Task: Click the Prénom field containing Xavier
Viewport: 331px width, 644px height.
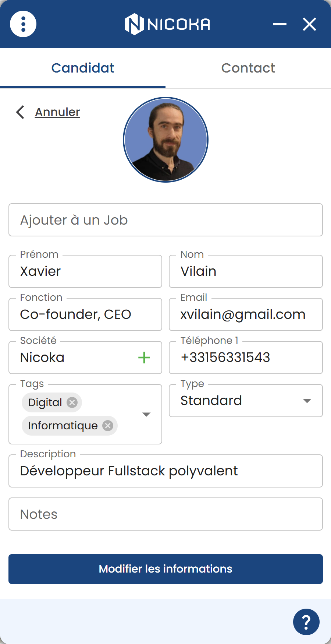Action: click(85, 272)
